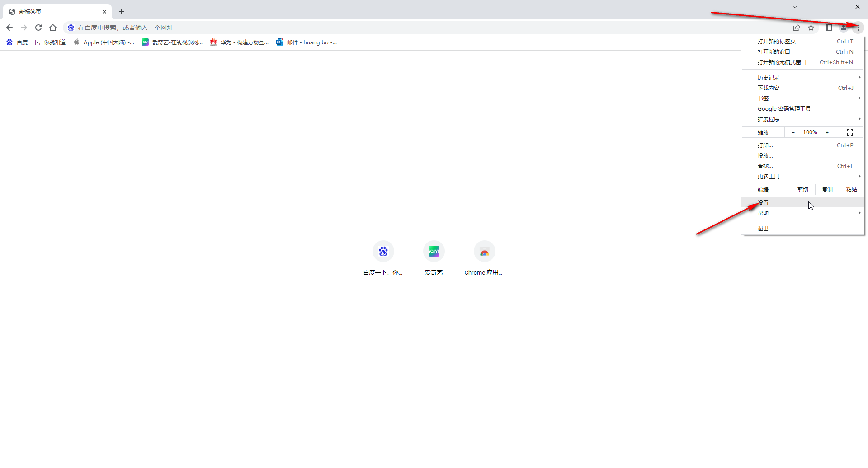Select 打印... in the menu
The height and width of the screenshot is (468, 868).
[x=803, y=145]
